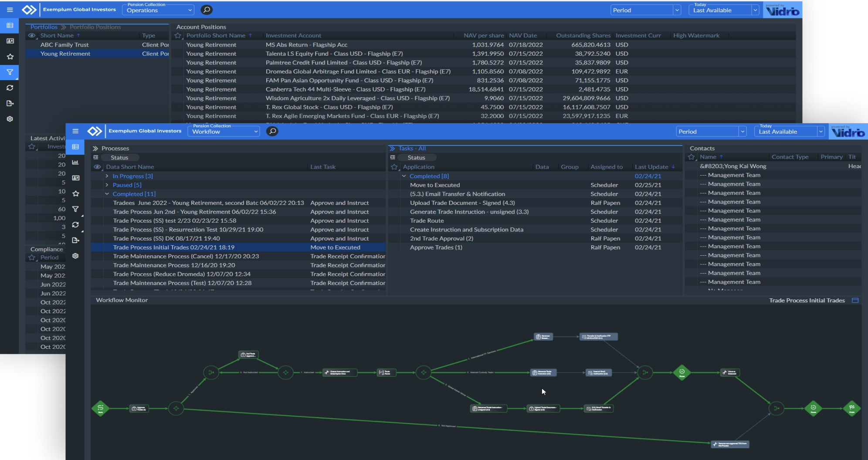Open Last Available dropdown in Workflow window

click(x=790, y=132)
